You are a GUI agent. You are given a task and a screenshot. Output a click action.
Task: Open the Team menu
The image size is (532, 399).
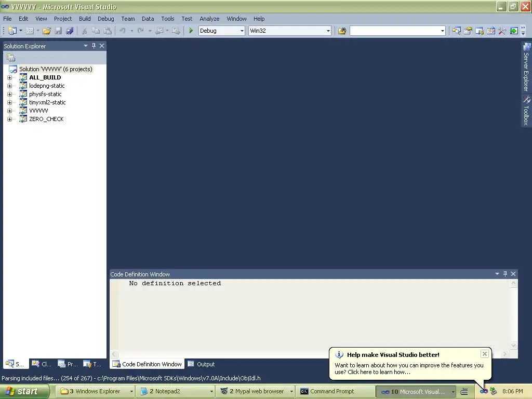point(128,19)
